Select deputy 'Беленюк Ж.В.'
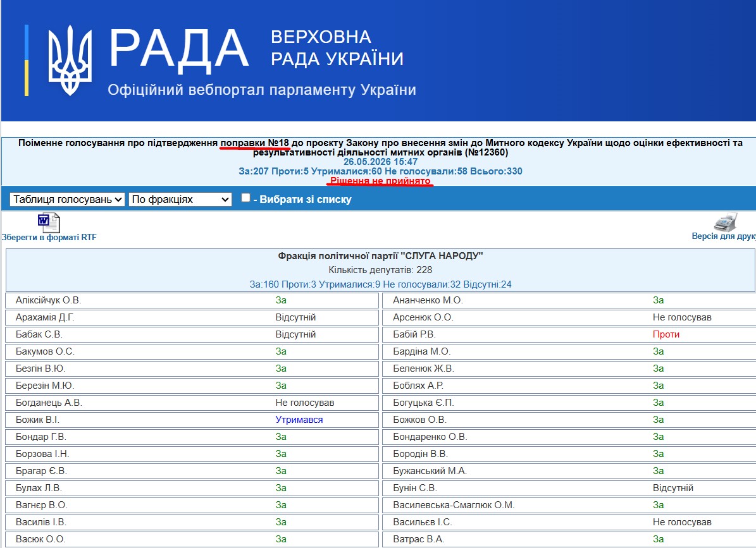This screenshot has height=548, width=756. point(423,368)
